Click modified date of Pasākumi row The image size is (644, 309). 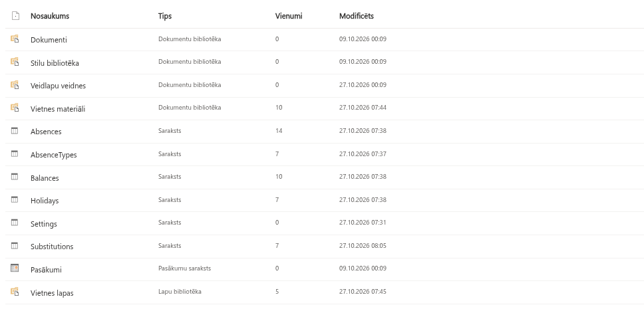point(363,268)
